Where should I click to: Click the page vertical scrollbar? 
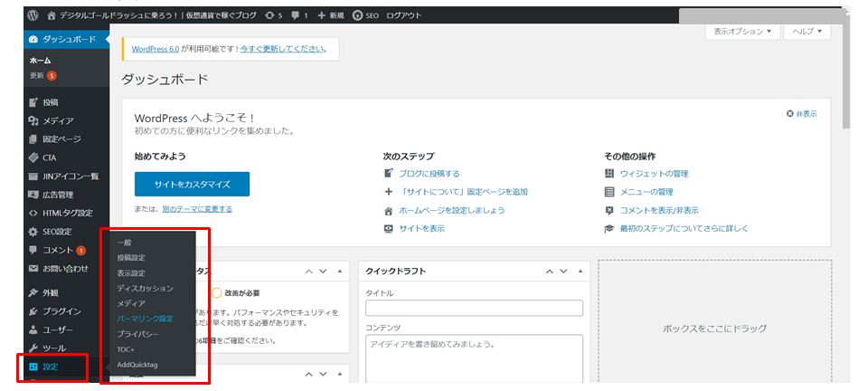coord(845,72)
